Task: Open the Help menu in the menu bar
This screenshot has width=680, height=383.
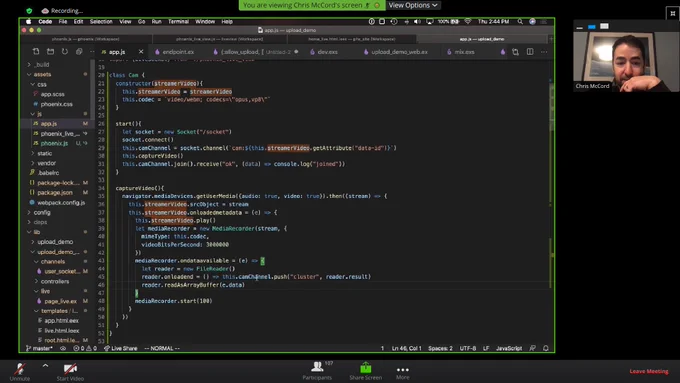Action: (227, 21)
